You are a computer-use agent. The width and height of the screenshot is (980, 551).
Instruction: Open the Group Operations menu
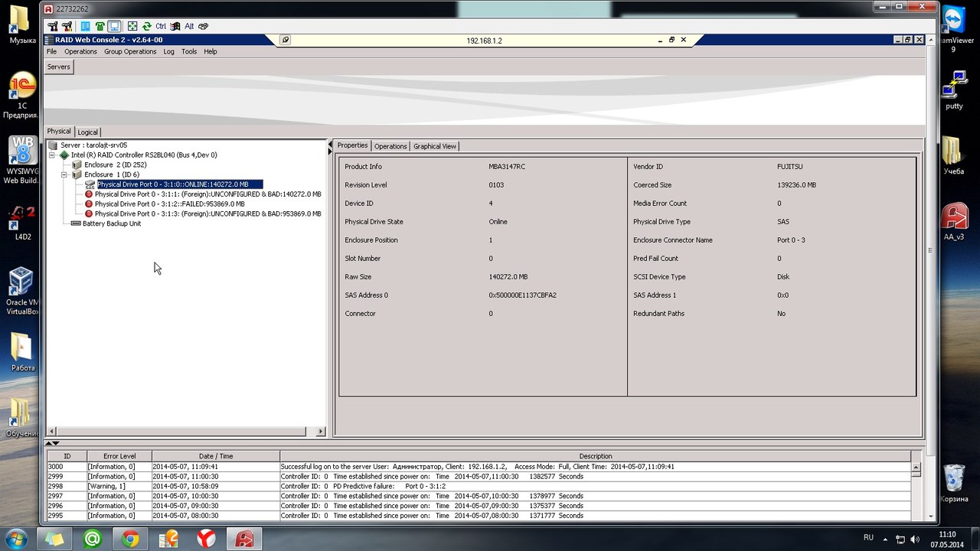coord(130,51)
